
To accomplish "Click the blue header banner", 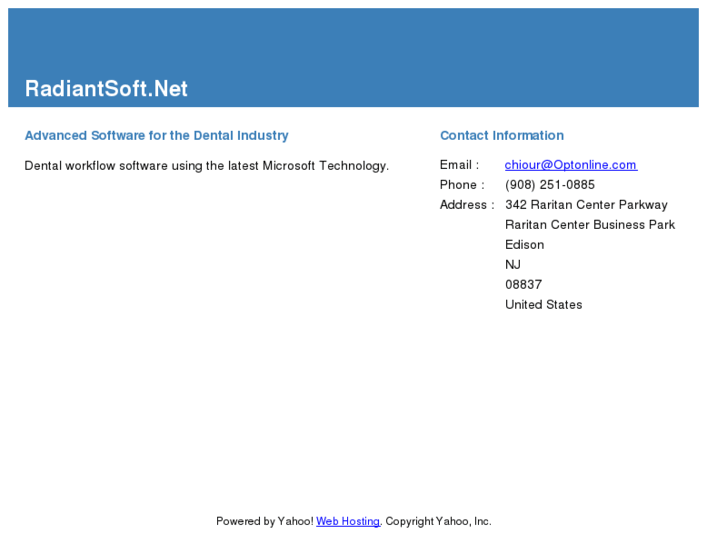I will [400, 45].
